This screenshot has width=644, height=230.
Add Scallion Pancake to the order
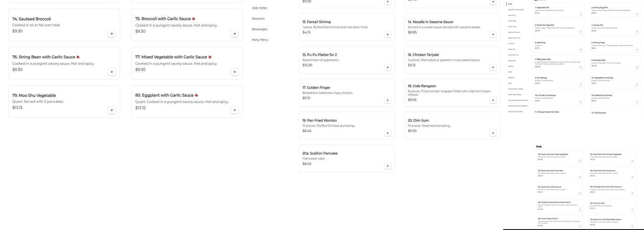387,166
